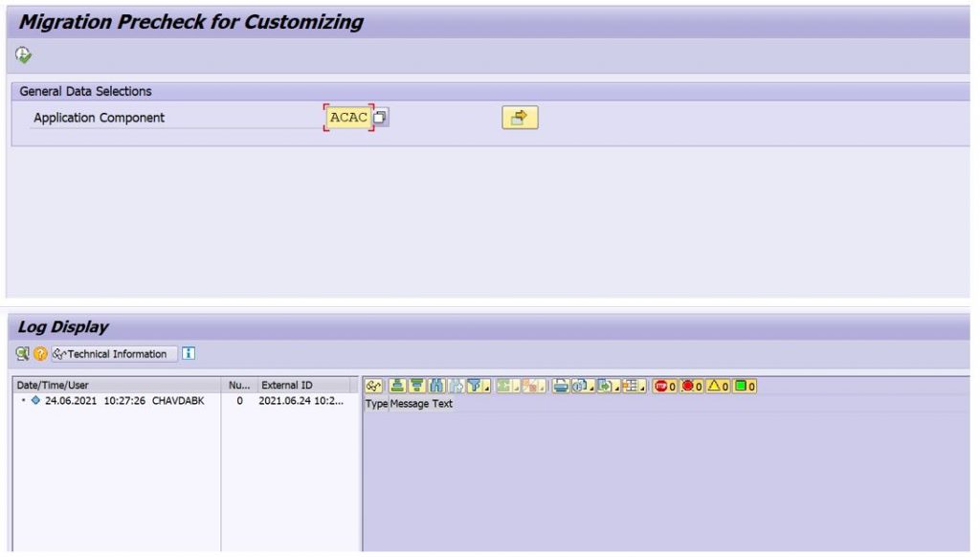The height and width of the screenshot is (557, 980).
Task: Click the Set Filter funnel icon
Action: (x=475, y=387)
